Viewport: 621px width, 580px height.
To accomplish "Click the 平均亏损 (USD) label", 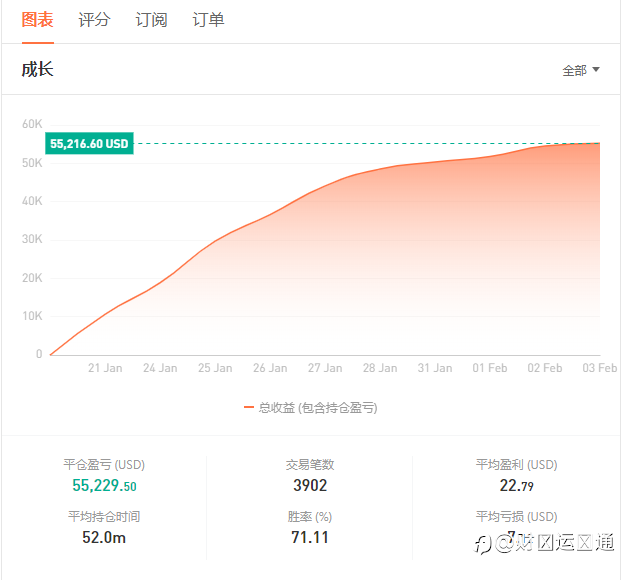I will pos(516,517).
